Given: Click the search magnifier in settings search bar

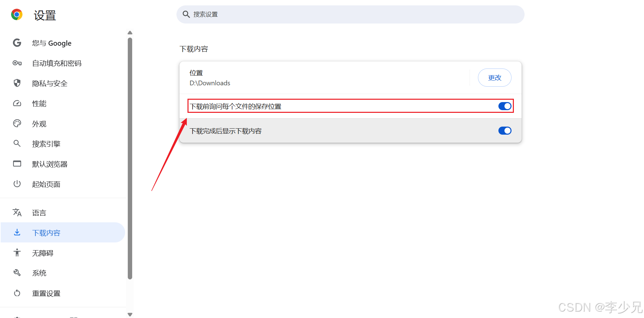Looking at the screenshot, I should pos(186,14).
